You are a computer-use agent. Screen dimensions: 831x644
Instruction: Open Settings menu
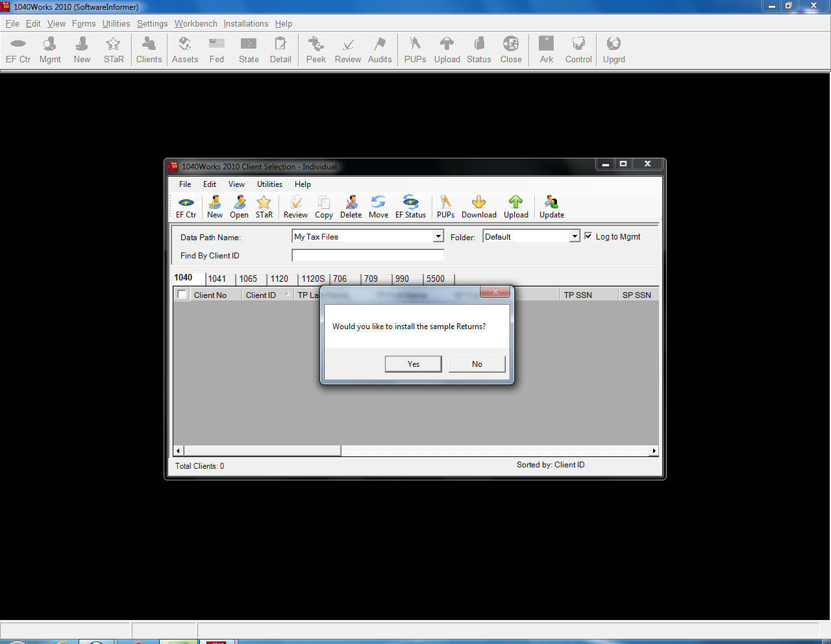click(152, 23)
